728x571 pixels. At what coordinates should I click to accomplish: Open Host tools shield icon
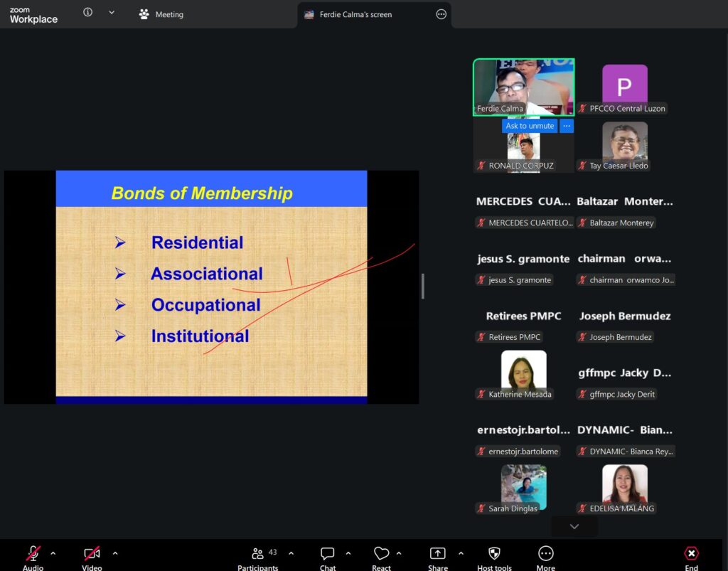pos(494,554)
